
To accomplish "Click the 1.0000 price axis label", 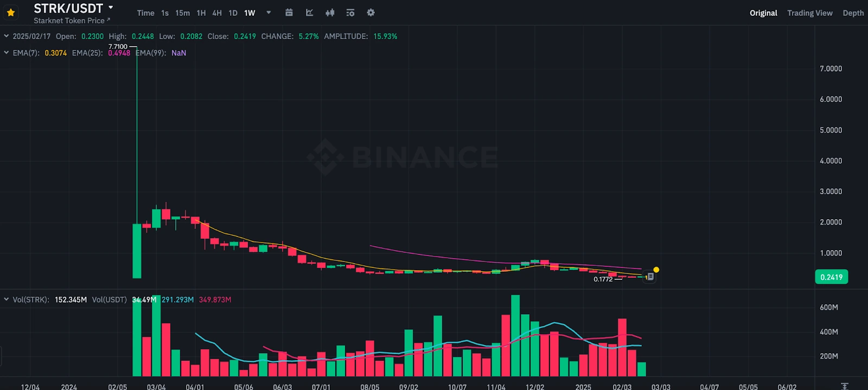I will [831, 253].
